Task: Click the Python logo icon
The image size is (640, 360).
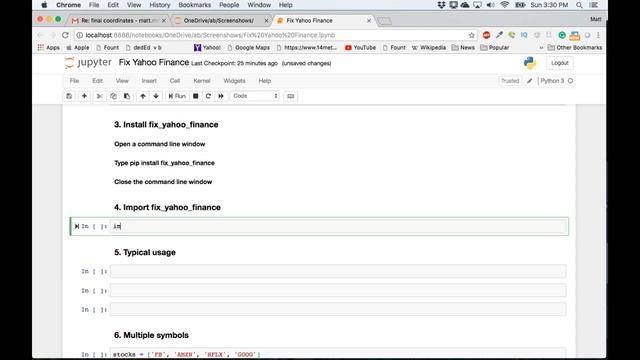Action: [530, 63]
